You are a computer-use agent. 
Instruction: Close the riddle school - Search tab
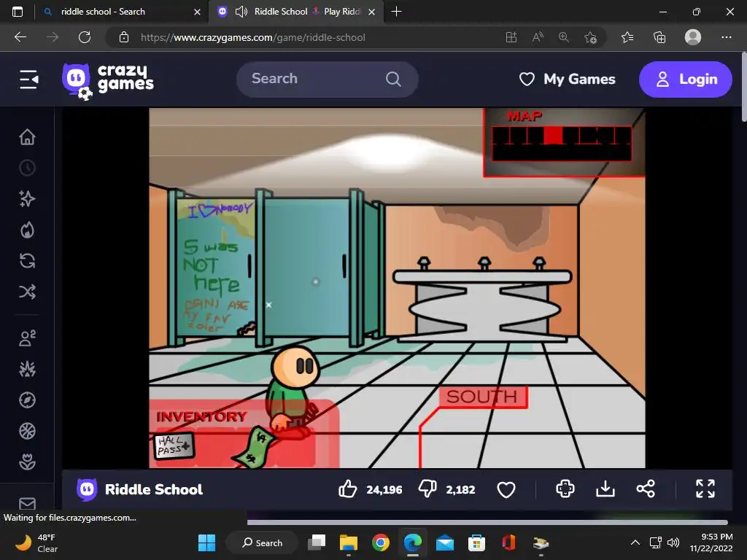coord(197,12)
